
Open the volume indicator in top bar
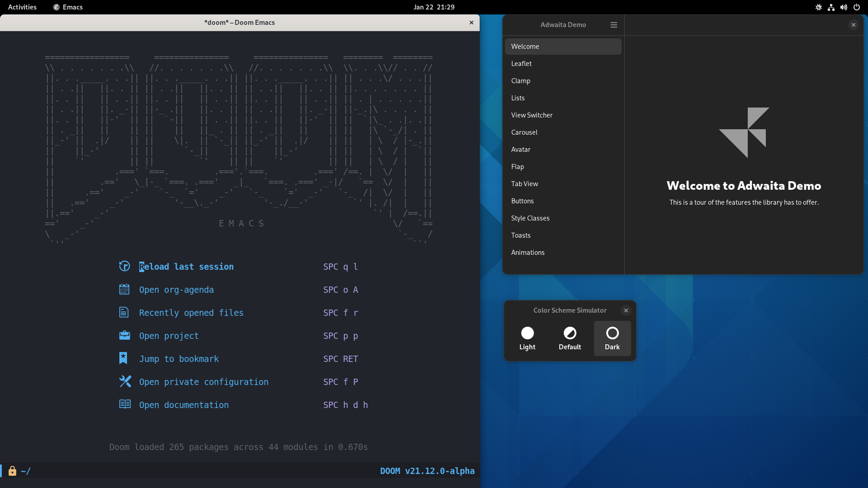[844, 7]
